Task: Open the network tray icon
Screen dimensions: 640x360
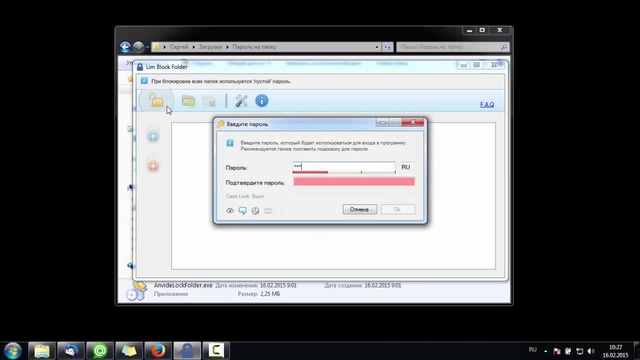Action: 579,351
